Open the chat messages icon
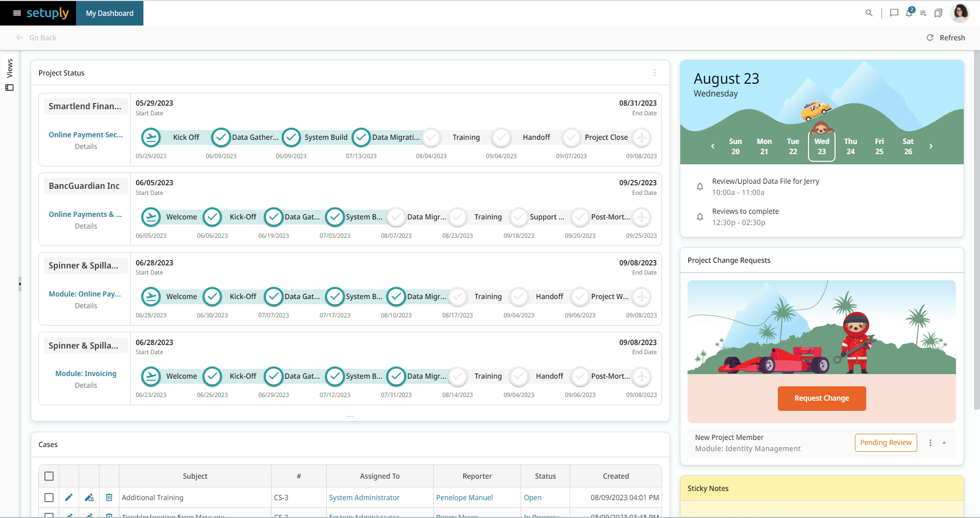Viewport: 980px width, 518px height. click(894, 13)
